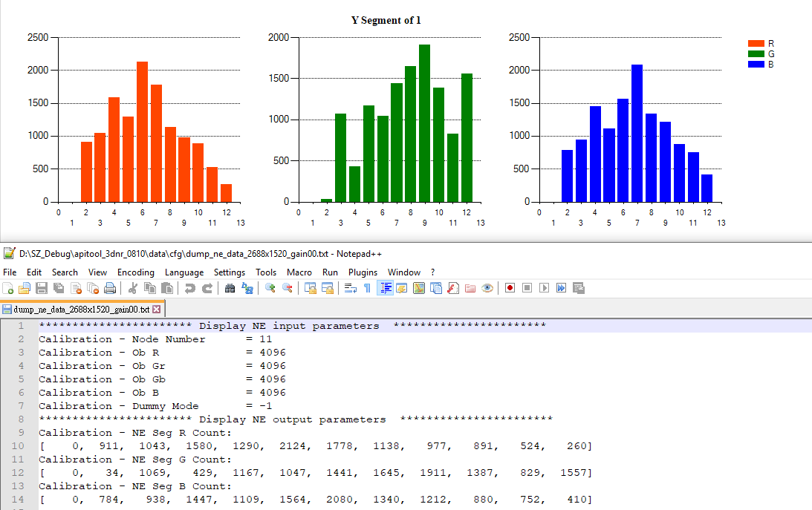The image size is (812, 510).
Task: Open a file with the Open toolbar icon
Action: [x=23, y=288]
